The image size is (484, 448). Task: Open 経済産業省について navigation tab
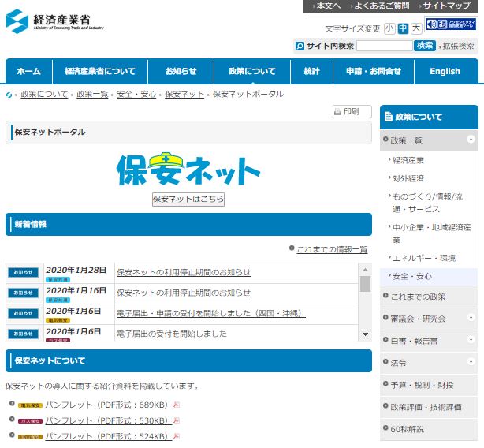[100, 71]
